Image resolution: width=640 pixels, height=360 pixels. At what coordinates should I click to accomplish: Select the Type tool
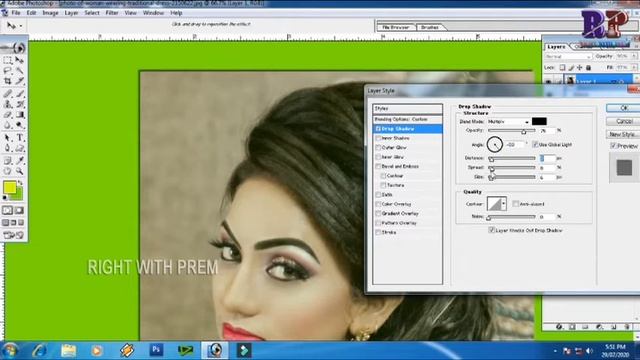20,138
